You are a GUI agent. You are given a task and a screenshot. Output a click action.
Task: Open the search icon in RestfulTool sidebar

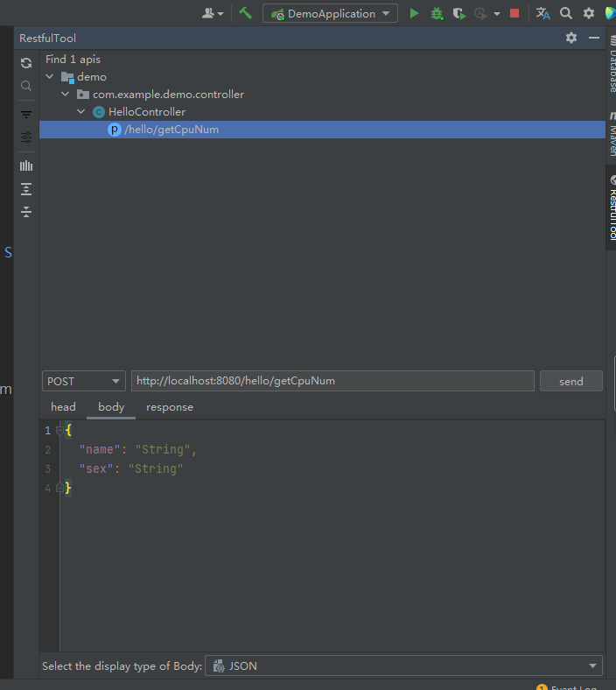(26, 86)
